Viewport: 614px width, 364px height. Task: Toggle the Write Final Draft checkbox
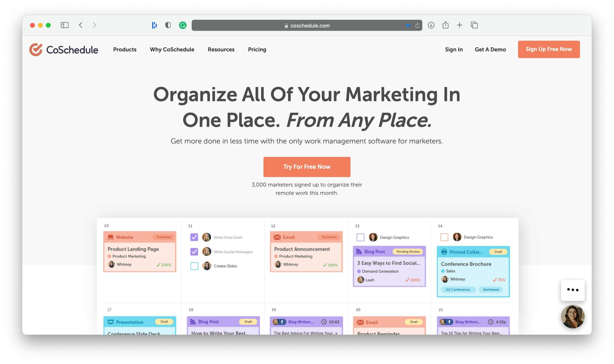coord(194,237)
